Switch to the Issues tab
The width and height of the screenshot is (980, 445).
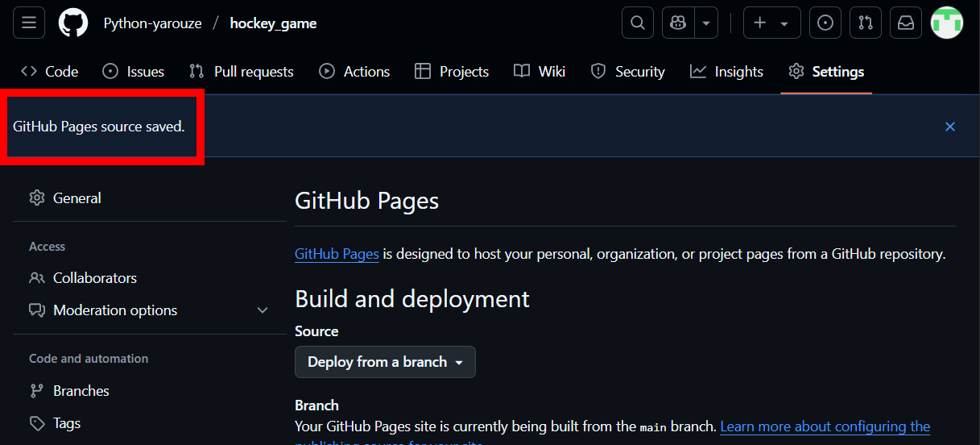(134, 72)
